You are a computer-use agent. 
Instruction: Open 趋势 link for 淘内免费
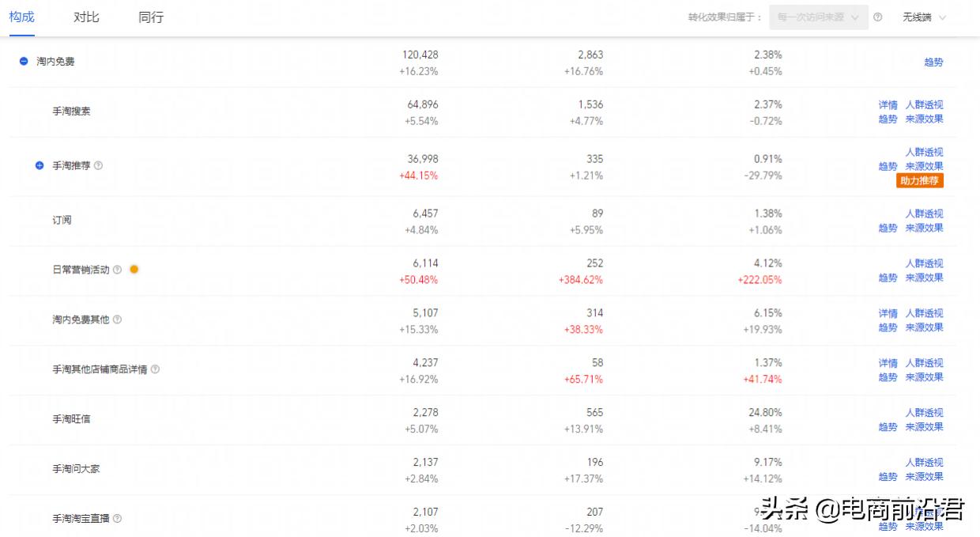tap(933, 62)
